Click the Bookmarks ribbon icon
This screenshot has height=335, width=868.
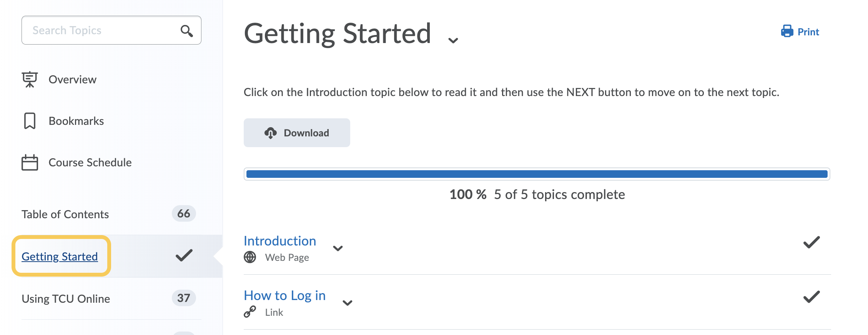(30, 121)
